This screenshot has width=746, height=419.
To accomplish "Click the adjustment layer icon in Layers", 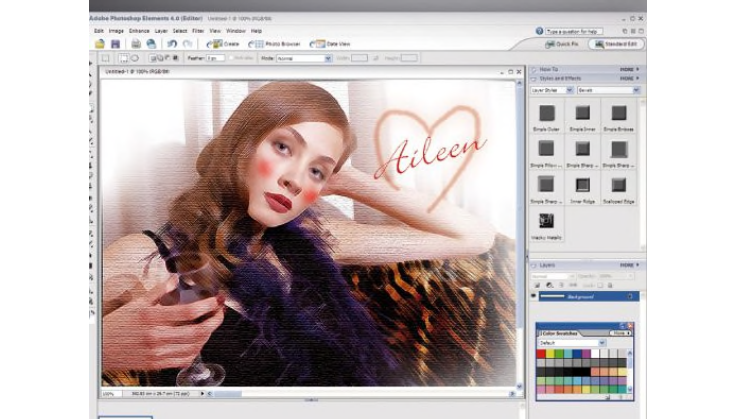I will (x=550, y=285).
